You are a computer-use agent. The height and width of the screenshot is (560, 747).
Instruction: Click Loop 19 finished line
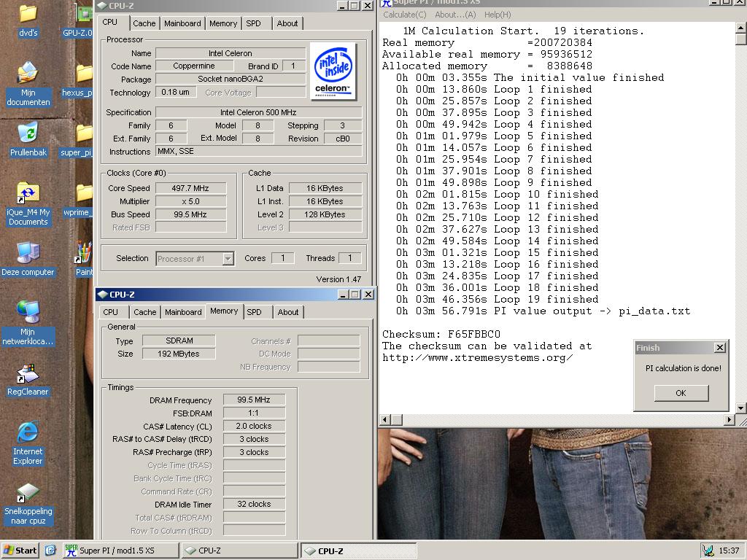click(x=497, y=300)
